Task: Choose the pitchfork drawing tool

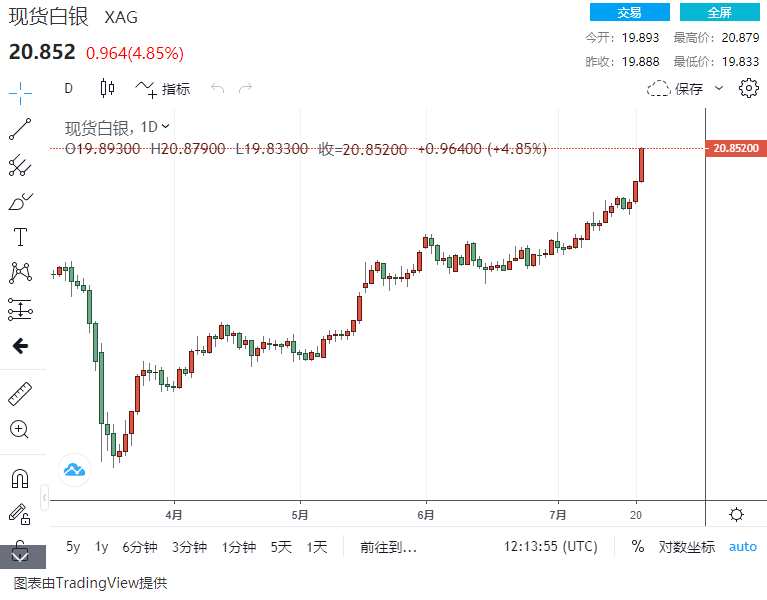Action: point(20,165)
